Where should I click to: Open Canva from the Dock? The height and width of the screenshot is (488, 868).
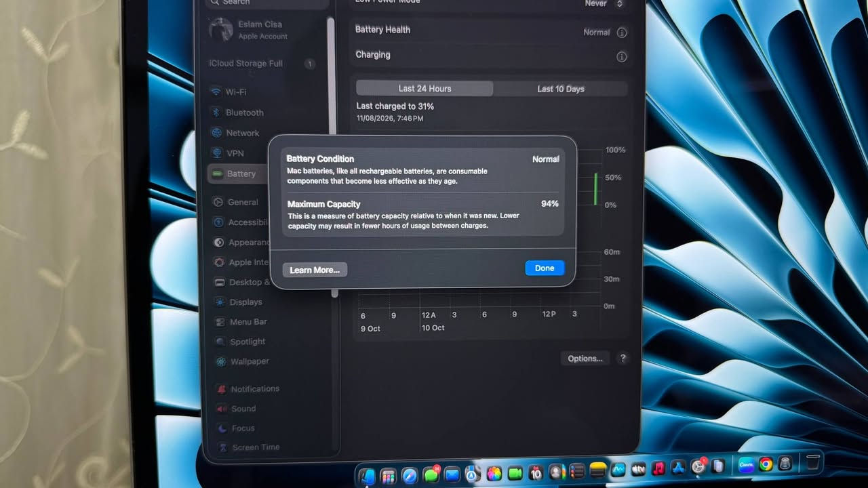click(746, 465)
